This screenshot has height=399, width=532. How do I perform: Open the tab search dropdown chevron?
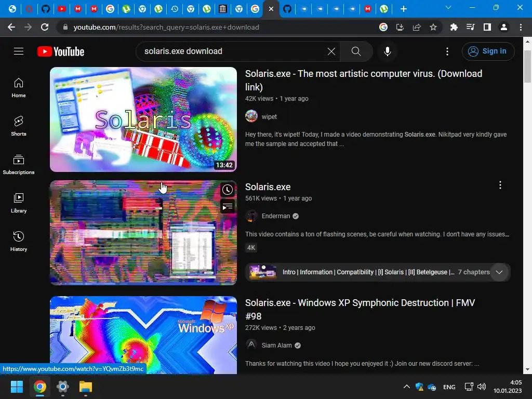click(448, 7)
